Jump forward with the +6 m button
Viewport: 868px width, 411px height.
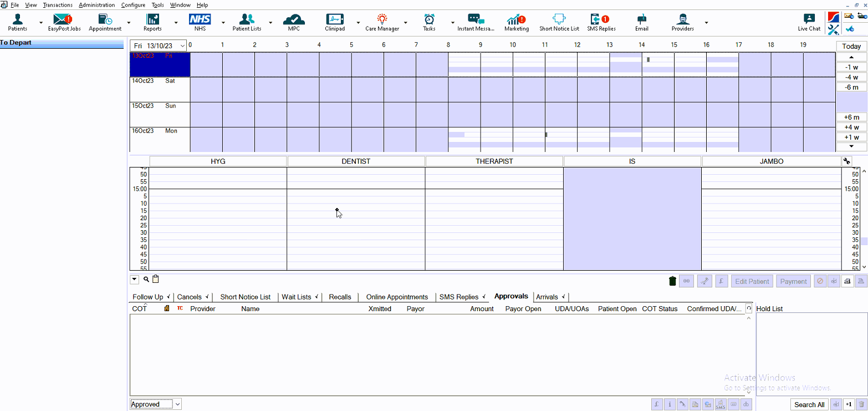(x=851, y=117)
